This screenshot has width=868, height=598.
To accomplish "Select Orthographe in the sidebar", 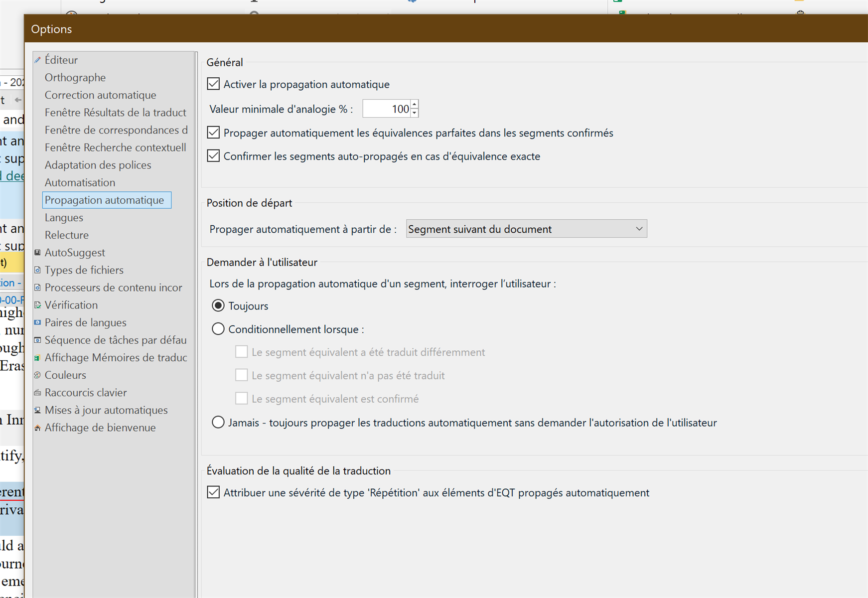I will pyautogui.click(x=75, y=77).
